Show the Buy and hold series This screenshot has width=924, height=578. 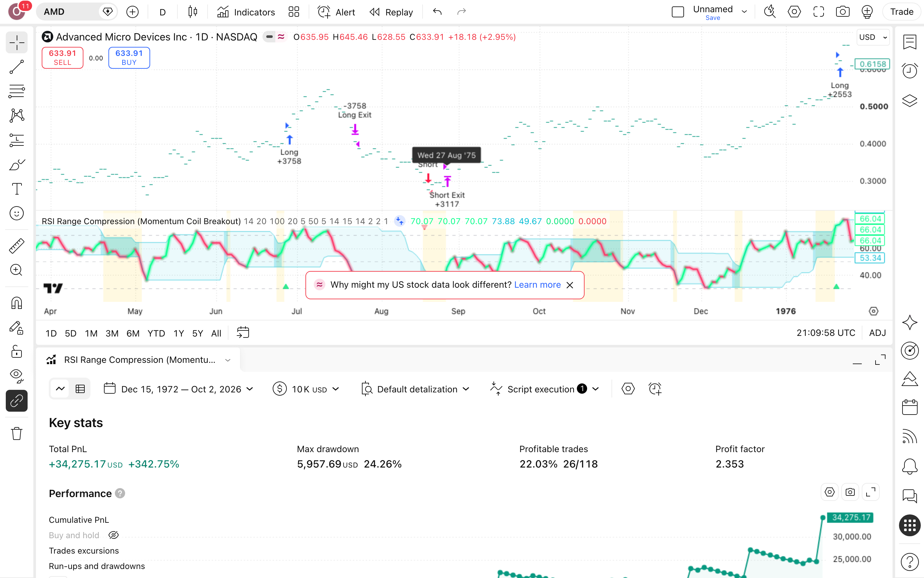113,535
